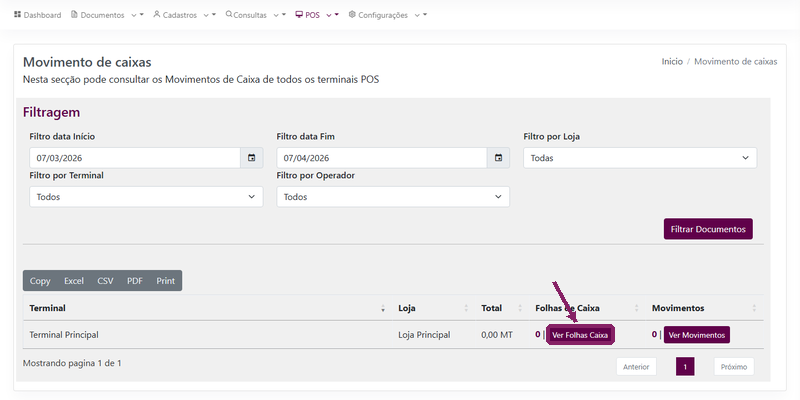Export table as CSV
800x400 pixels.
click(x=105, y=281)
